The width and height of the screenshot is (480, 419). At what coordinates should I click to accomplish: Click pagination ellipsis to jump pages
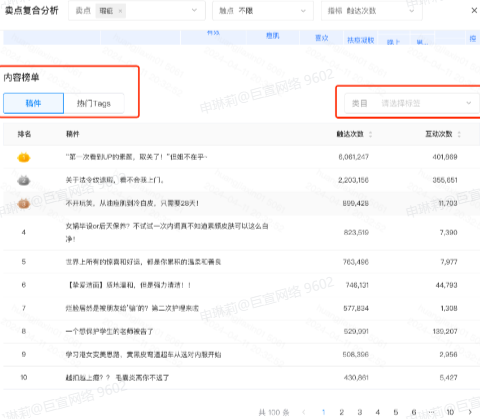pos(432,412)
